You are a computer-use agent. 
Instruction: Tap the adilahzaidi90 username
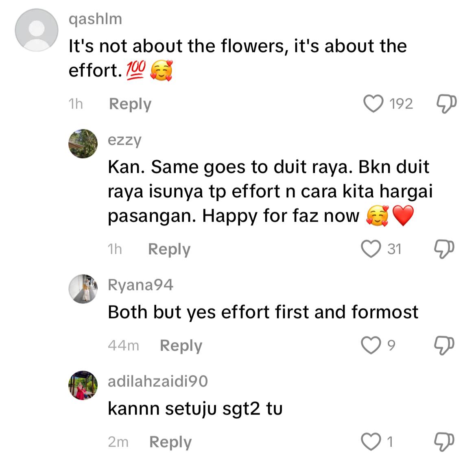[157, 381]
